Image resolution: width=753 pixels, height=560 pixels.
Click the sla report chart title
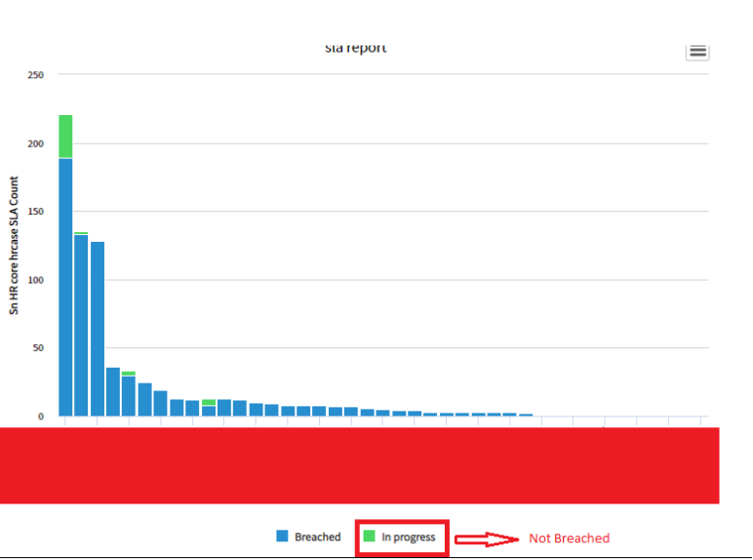(x=356, y=48)
